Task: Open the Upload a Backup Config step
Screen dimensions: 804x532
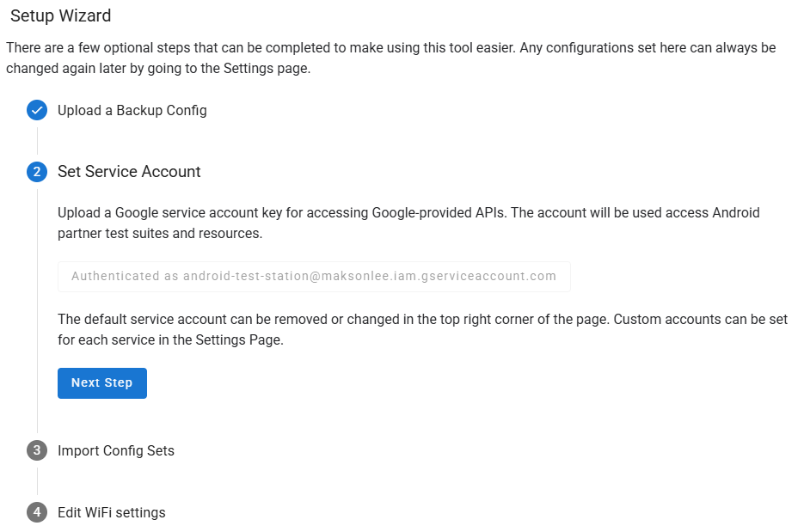Action: (132, 110)
